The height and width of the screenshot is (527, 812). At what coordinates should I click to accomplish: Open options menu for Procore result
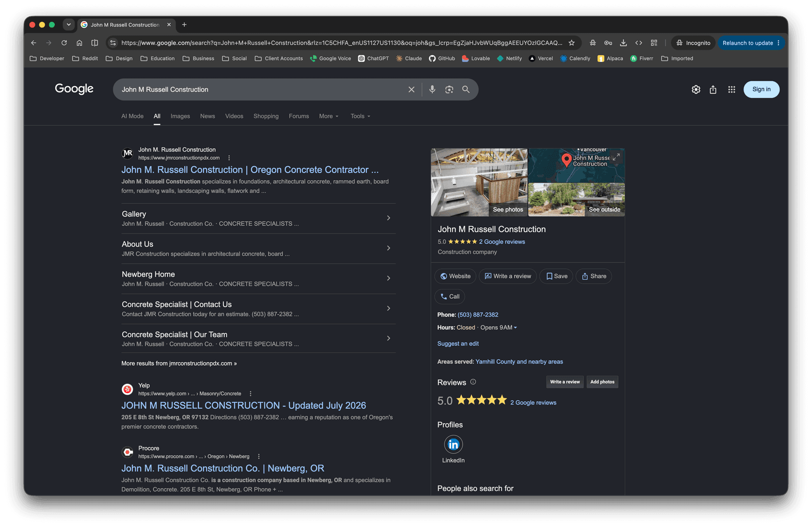tap(259, 456)
